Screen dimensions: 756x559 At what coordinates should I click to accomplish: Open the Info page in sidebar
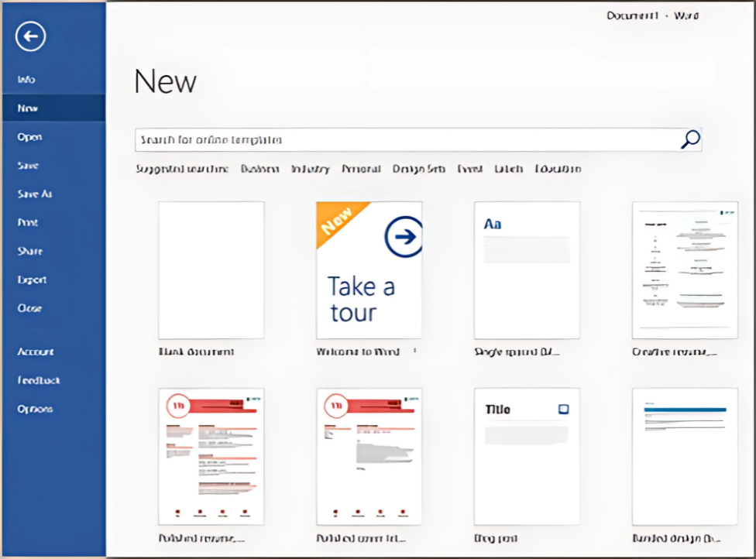pyautogui.click(x=26, y=80)
